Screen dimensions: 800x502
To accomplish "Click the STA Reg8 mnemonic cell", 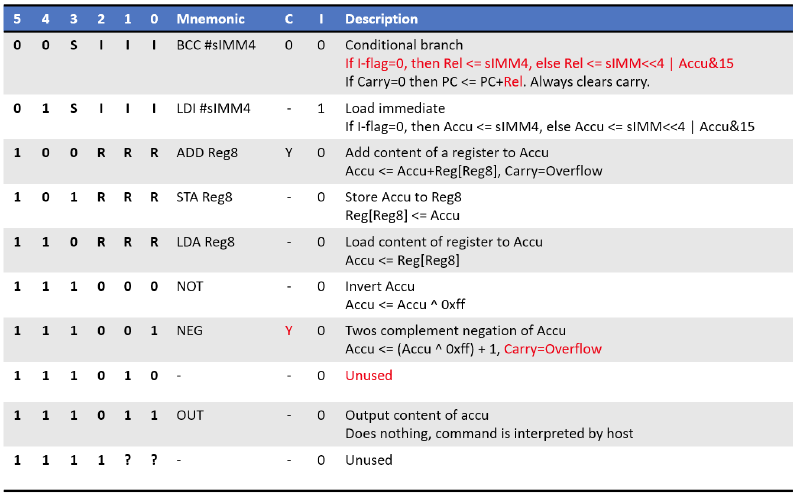I will (204, 197).
